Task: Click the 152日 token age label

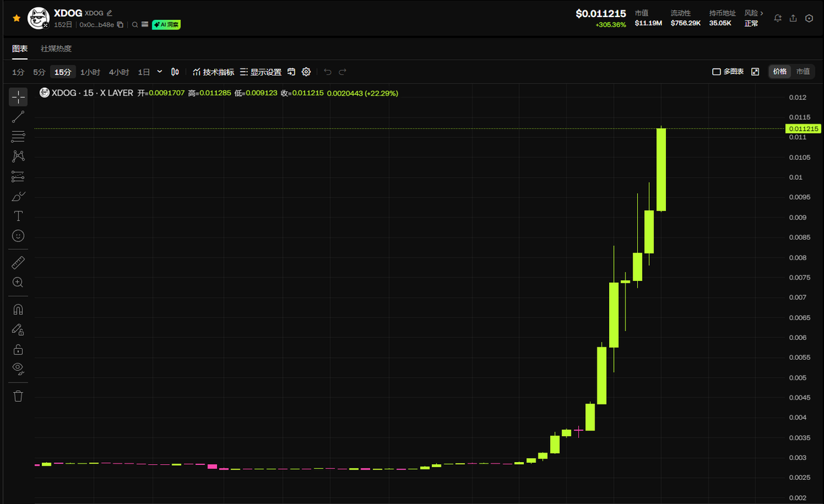Action: point(63,25)
